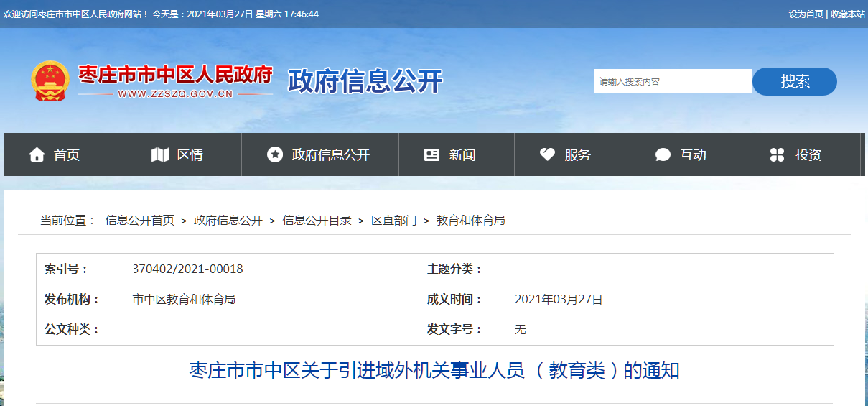Click today's date and time 17:46:44 text
The height and width of the screenshot is (406, 868).
[x=235, y=14]
